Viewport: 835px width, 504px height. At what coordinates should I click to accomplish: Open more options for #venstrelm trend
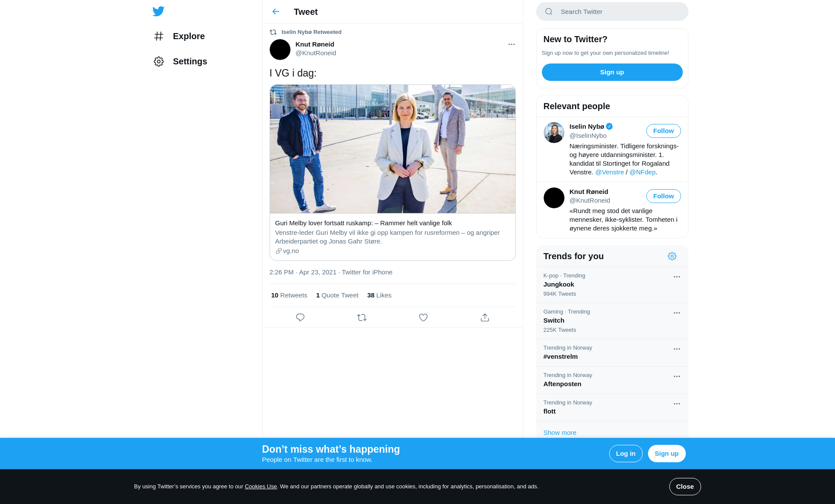(x=677, y=349)
